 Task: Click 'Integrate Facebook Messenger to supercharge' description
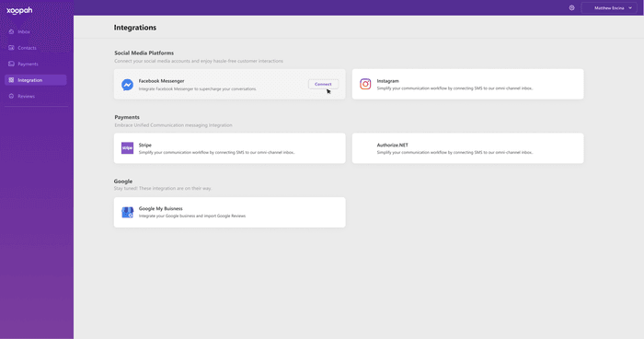click(198, 88)
